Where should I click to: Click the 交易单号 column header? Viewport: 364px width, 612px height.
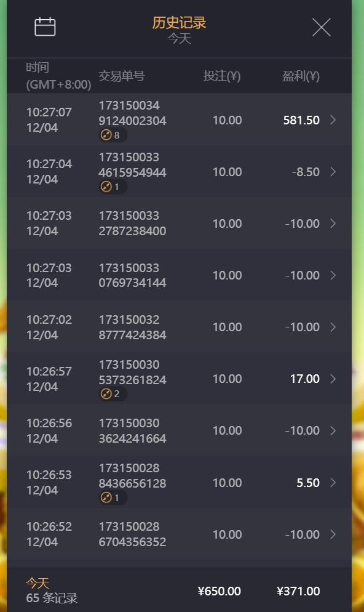(122, 76)
